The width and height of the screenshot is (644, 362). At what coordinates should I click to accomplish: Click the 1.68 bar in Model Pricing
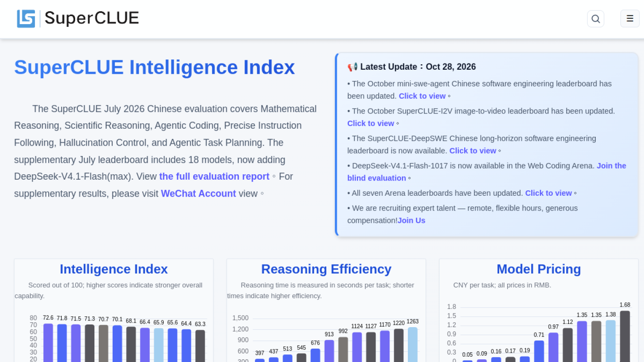coord(625,336)
